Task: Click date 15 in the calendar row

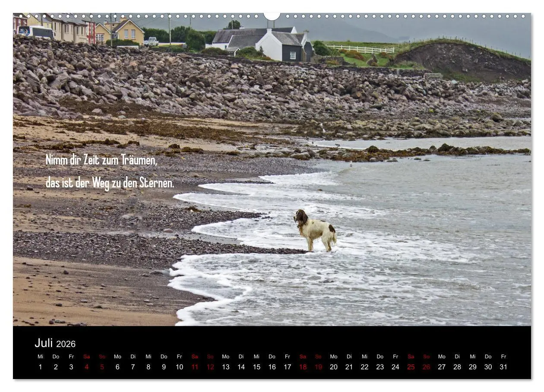Action: click(x=256, y=367)
